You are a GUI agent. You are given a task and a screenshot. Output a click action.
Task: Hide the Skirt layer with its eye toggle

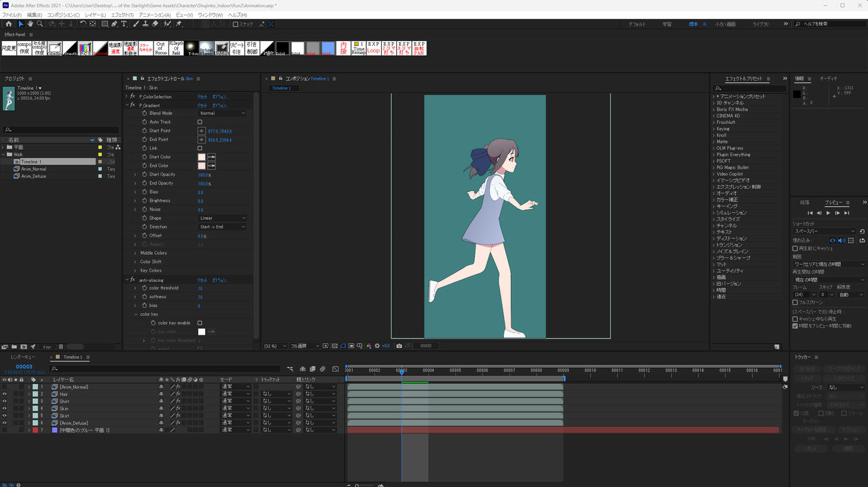tap(4, 416)
